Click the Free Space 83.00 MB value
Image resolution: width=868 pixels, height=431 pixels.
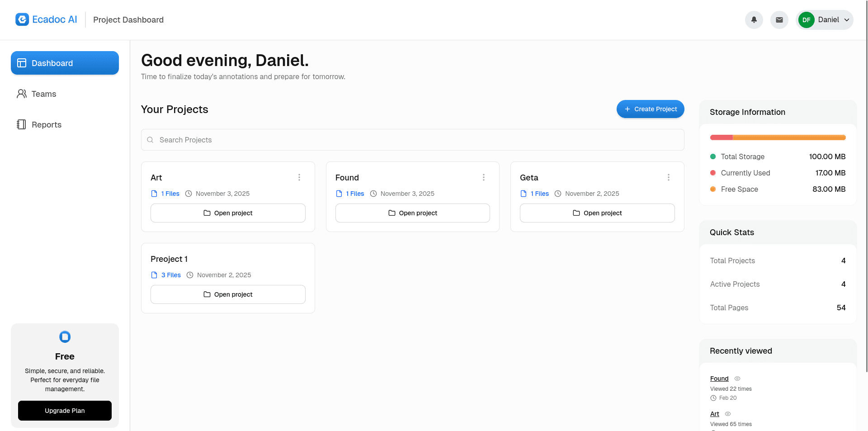(829, 189)
